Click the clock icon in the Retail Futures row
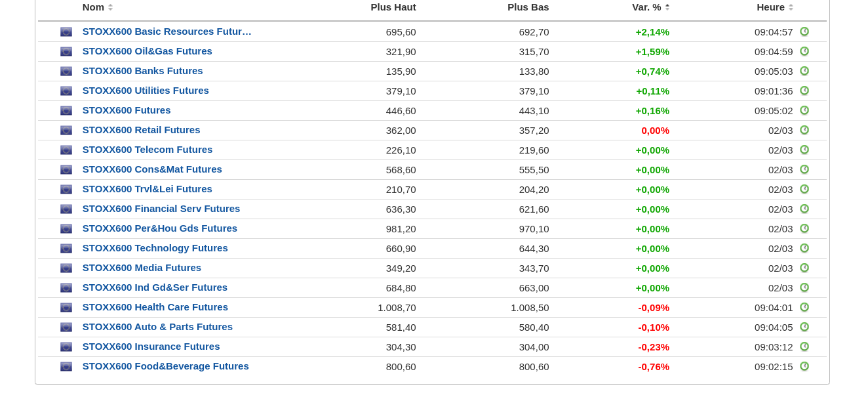This screenshot has height=401, width=868. tap(804, 130)
